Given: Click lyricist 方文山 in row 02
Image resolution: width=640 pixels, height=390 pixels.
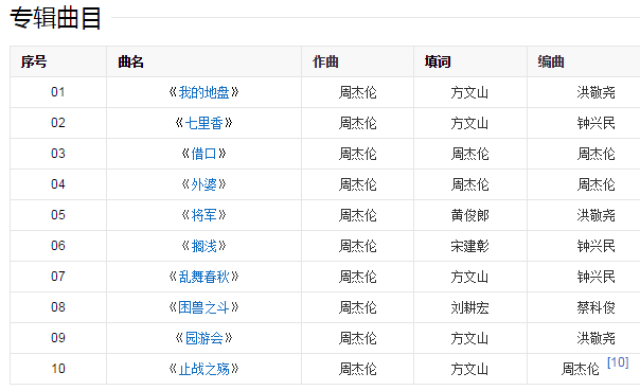Looking at the screenshot, I should [470, 123].
